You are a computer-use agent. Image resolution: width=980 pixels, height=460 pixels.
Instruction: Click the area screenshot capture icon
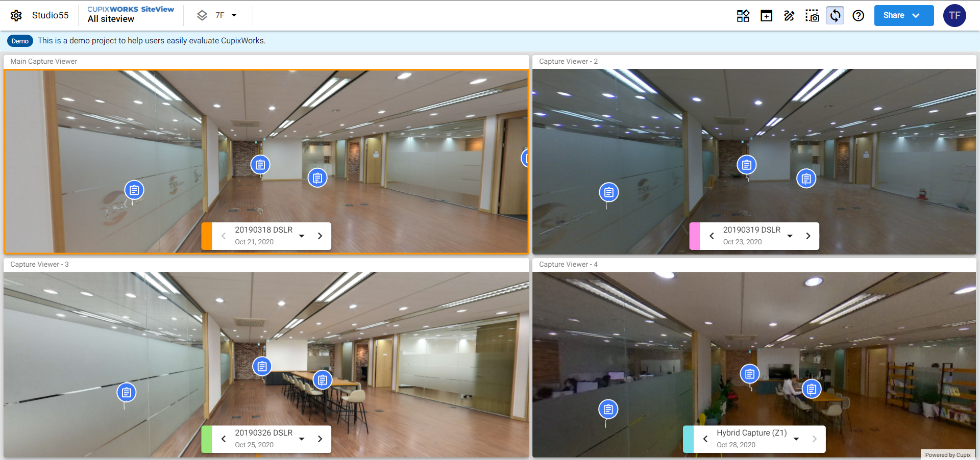[812, 16]
